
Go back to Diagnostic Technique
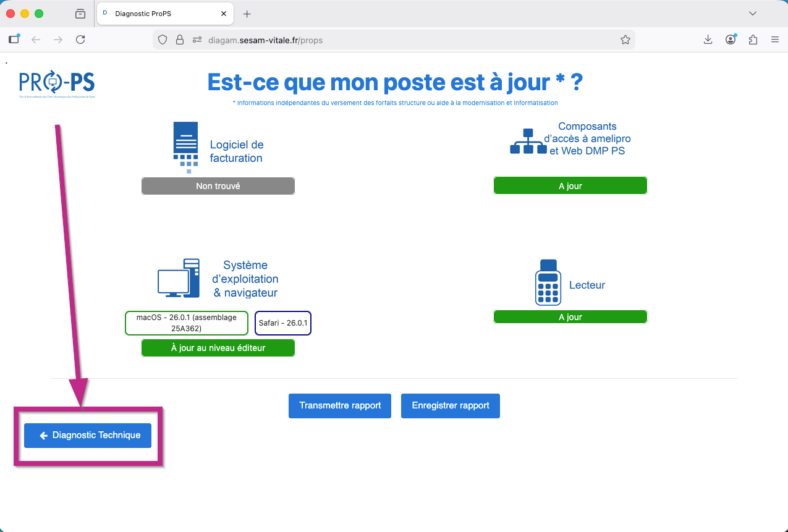(x=88, y=436)
